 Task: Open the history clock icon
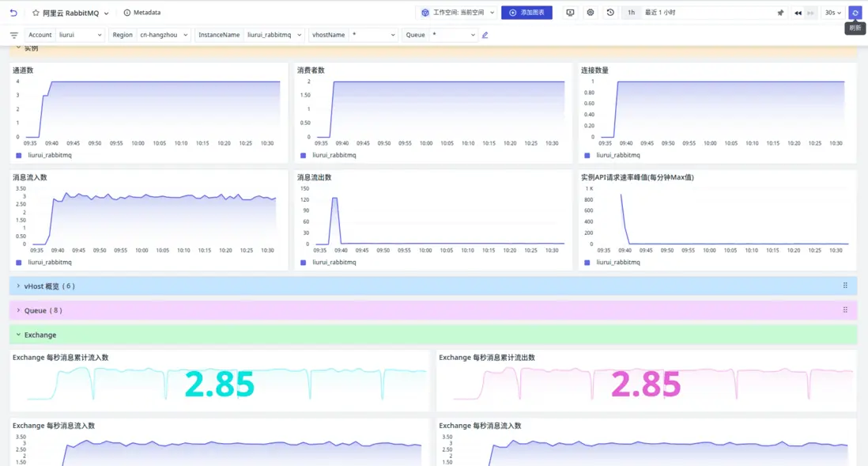click(610, 12)
